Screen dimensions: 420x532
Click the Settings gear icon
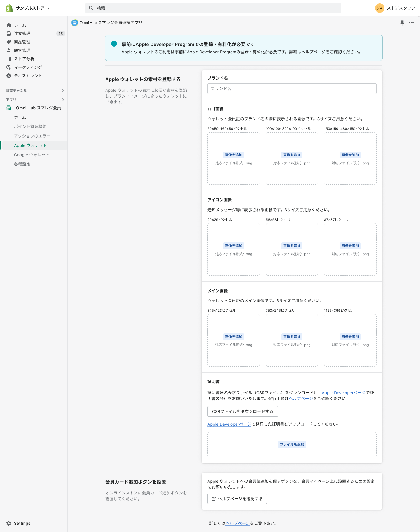(x=9, y=523)
